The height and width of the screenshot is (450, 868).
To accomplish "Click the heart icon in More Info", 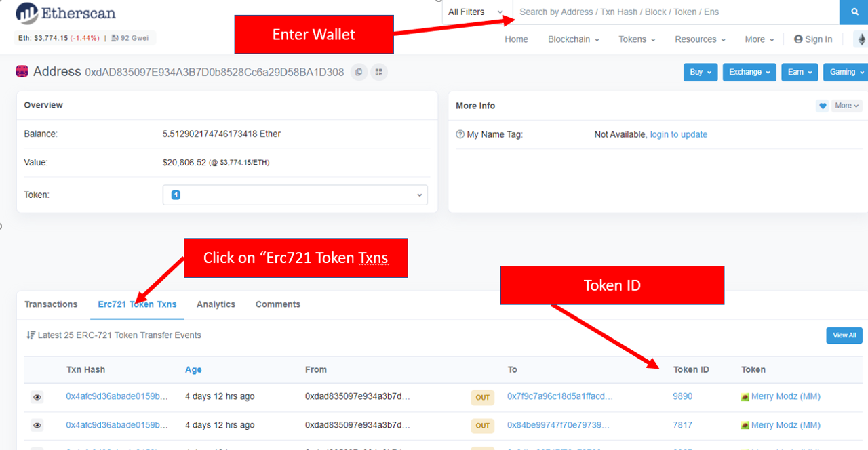I will pyautogui.click(x=822, y=106).
